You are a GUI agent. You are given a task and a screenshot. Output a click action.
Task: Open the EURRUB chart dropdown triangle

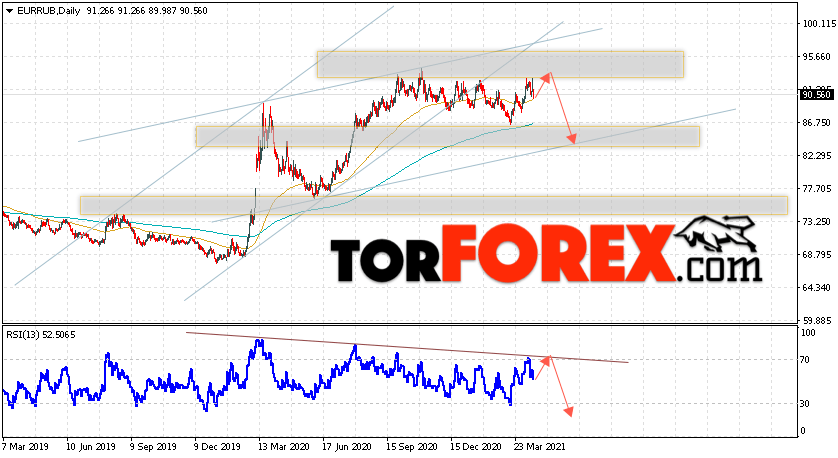pos(9,11)
